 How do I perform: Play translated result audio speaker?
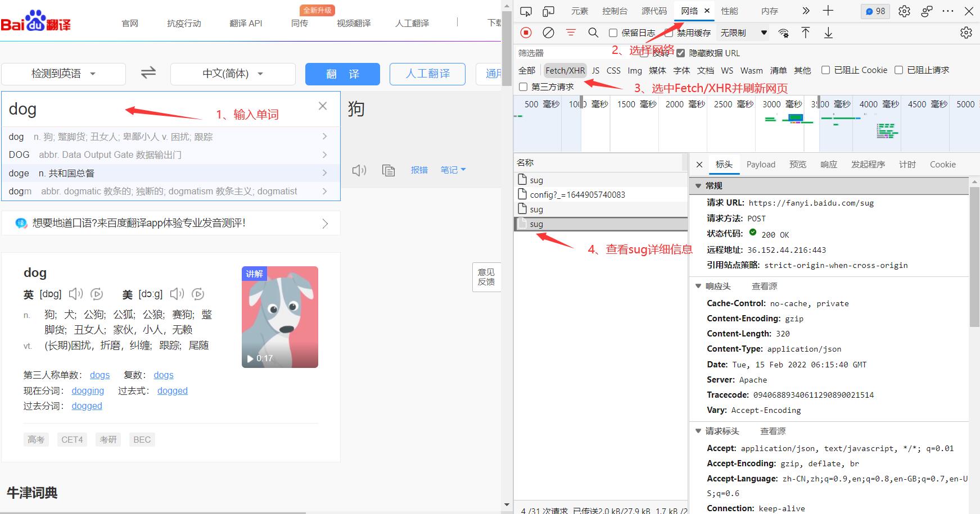[x=359, y=170]
